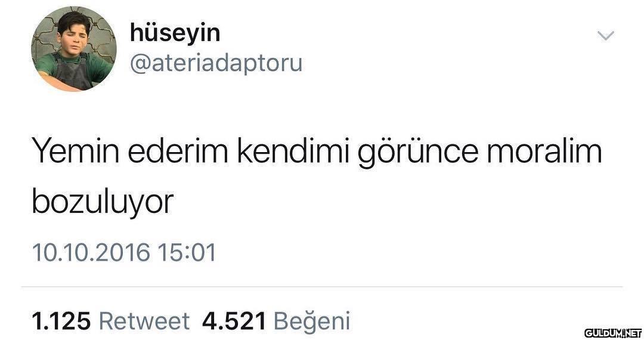Image resolution: width=644 pixels, height=340 pixels.
Task: Open the Beğeni likes label
Action: (x=312, y=322)
